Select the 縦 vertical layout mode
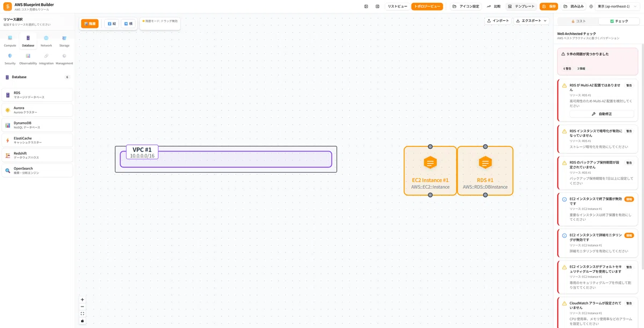The image size is (644, 328). pyautogui.click(x=112, y=24)
